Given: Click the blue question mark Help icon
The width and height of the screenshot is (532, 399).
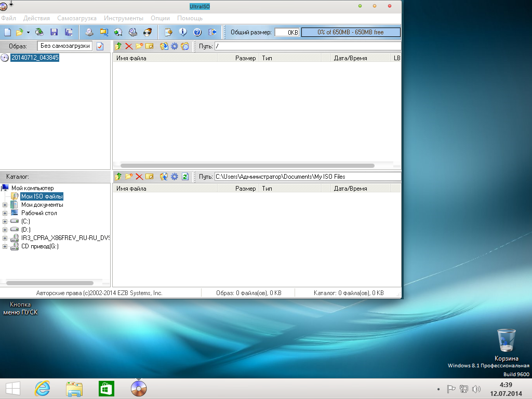Looking at the screenshot, I should [197, 32].
